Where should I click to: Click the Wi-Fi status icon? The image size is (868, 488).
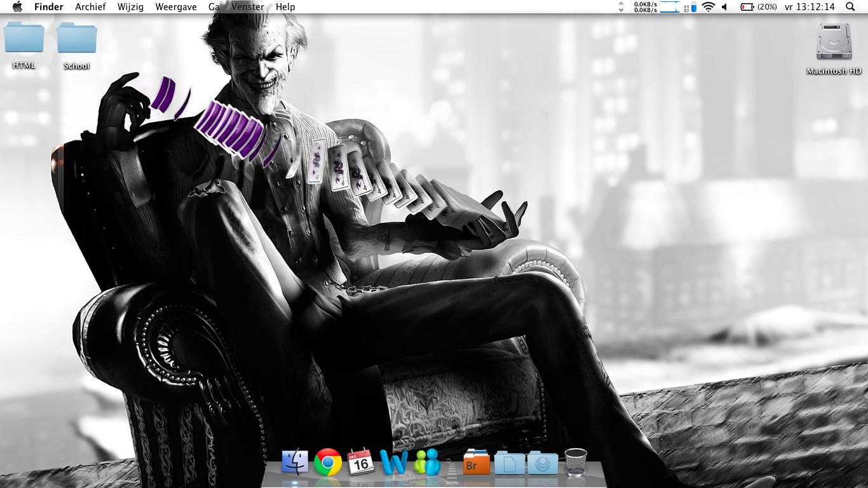[709, 7]
